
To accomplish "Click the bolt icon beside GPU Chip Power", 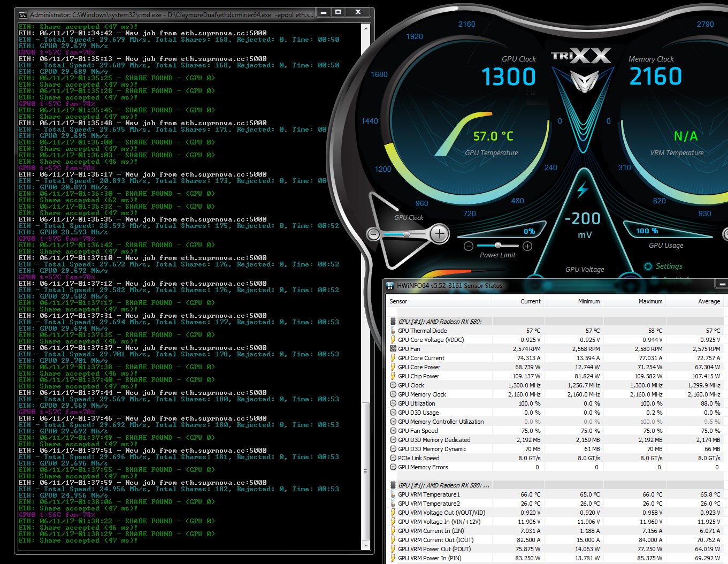I will [393, 376].
